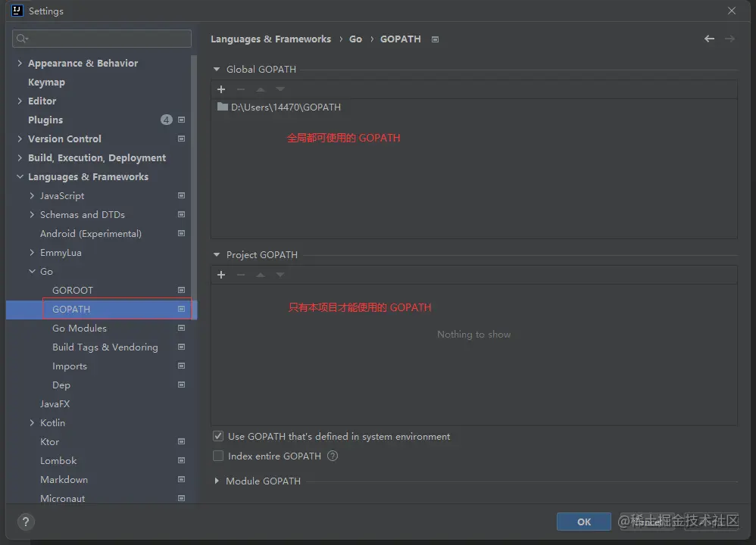Click Go in the breadcrumb path
The width and height of the screenshot is (756, 545).
[355, 39]
